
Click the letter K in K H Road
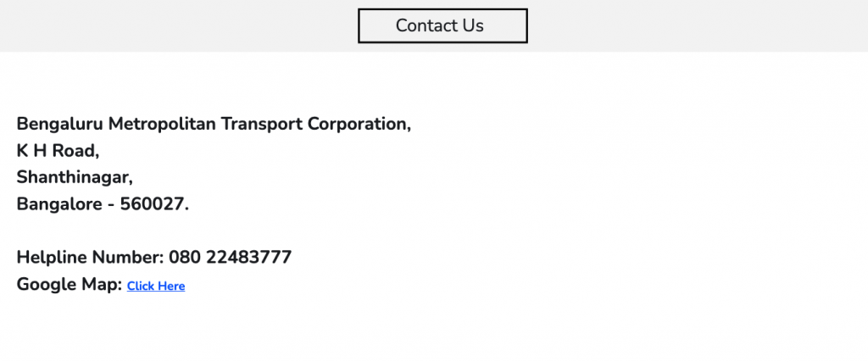click(23, 151)
